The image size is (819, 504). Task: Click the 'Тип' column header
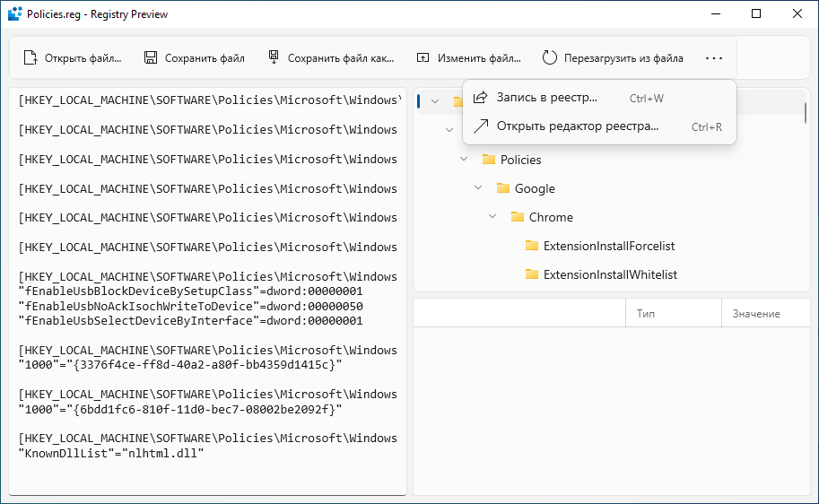674,313
